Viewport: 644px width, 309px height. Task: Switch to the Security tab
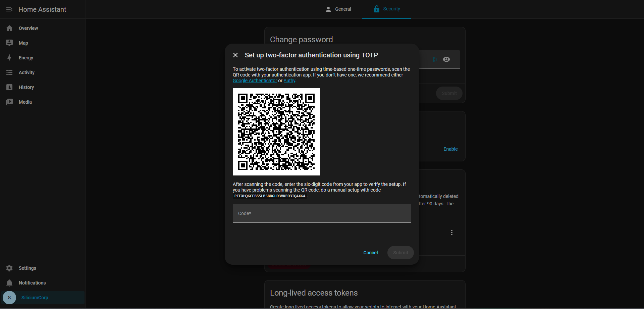pos(386,9)
